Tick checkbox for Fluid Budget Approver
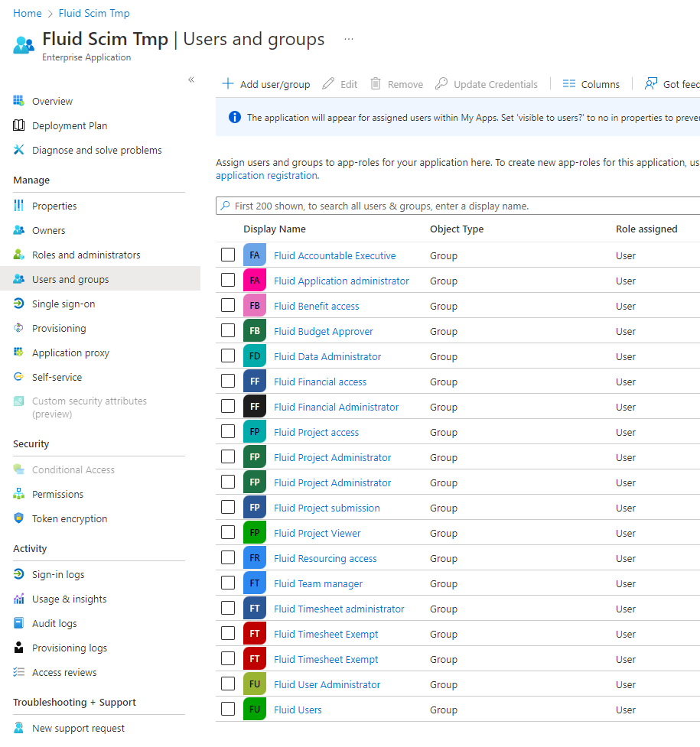 pyautogui.click(x=228, y=331)
